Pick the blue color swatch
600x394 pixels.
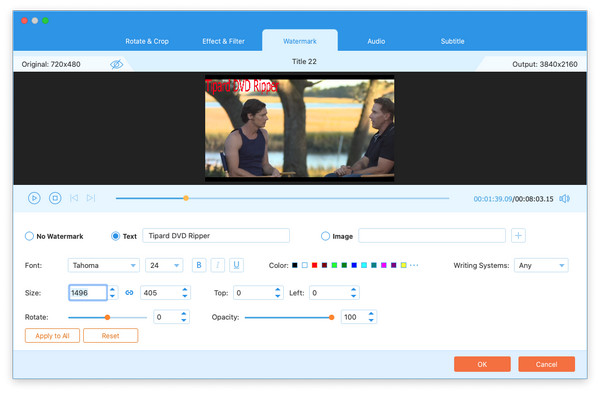pos(354,265)
